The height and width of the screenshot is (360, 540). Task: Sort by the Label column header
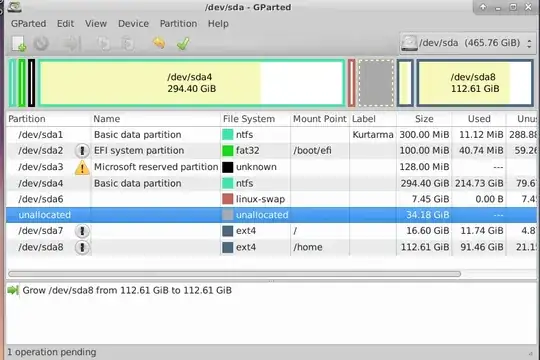pos(373,119)
